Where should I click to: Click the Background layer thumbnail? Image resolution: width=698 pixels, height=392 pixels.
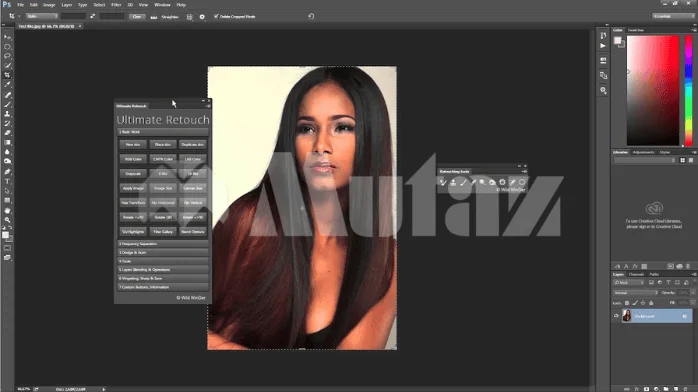pyautogui.click(x=627, y=316)
